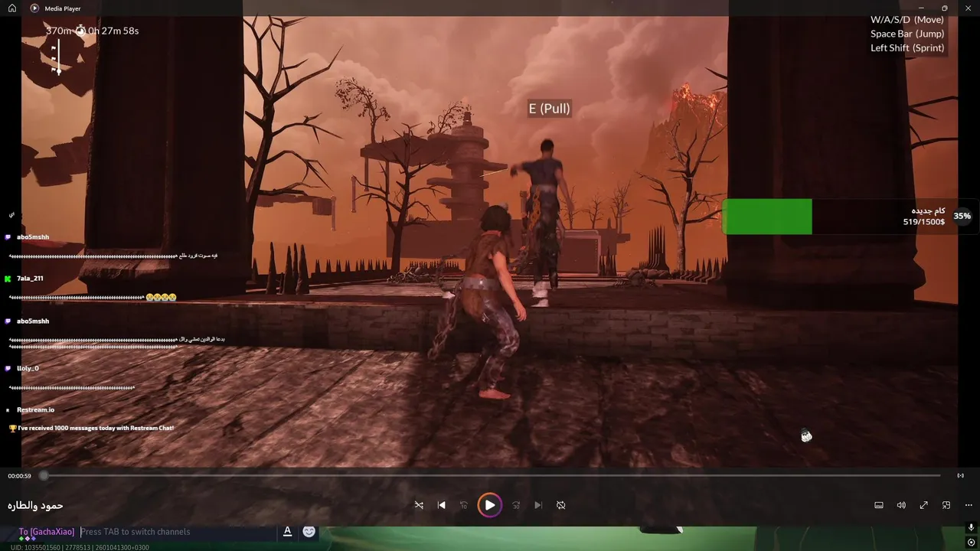Screen dimensions: 980x551
Task: Click the 35% goal badge
Action: [962, 216]
